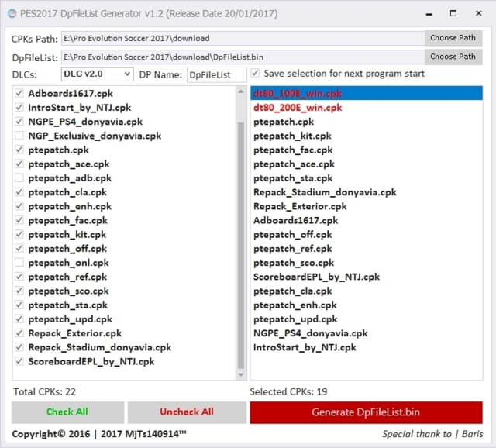Focus the DP Name input field
496x448 pixels.
pos(217,74)
